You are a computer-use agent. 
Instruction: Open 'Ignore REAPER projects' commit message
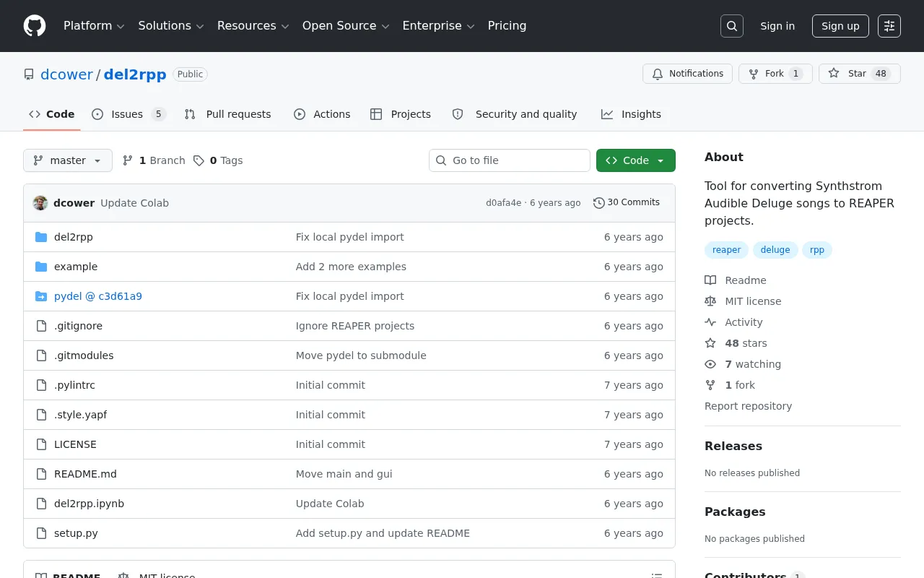[x=355, y=326]
